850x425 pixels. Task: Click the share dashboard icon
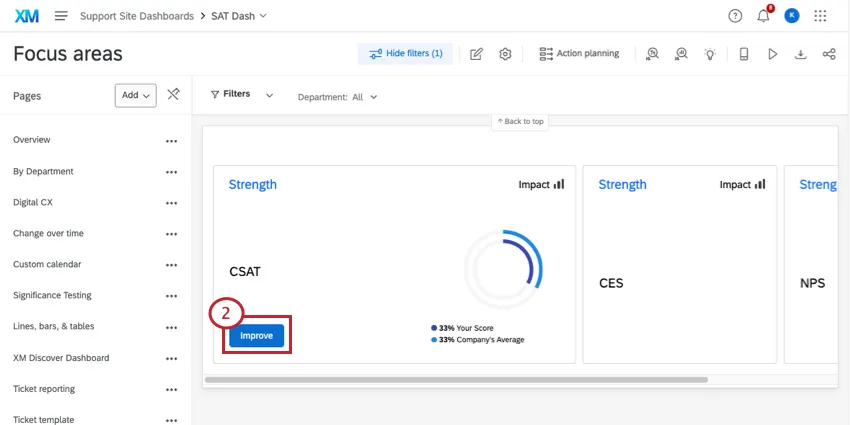[x=829, y=54]
